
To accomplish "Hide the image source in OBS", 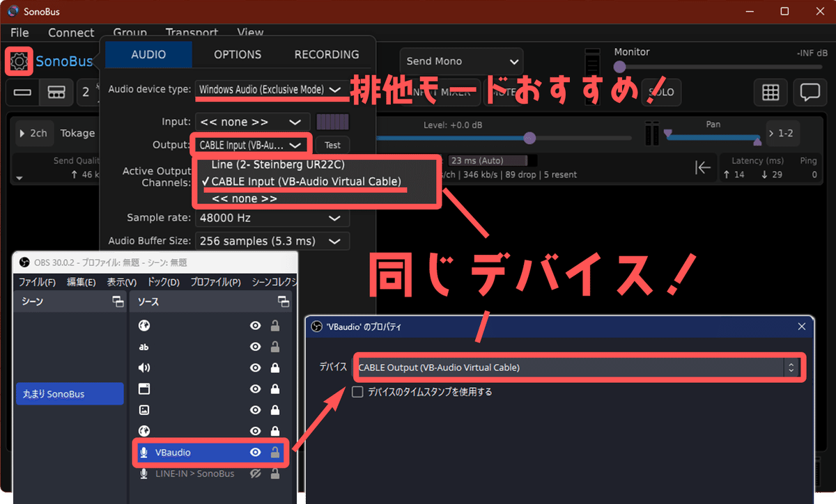I will coord(256,410).
